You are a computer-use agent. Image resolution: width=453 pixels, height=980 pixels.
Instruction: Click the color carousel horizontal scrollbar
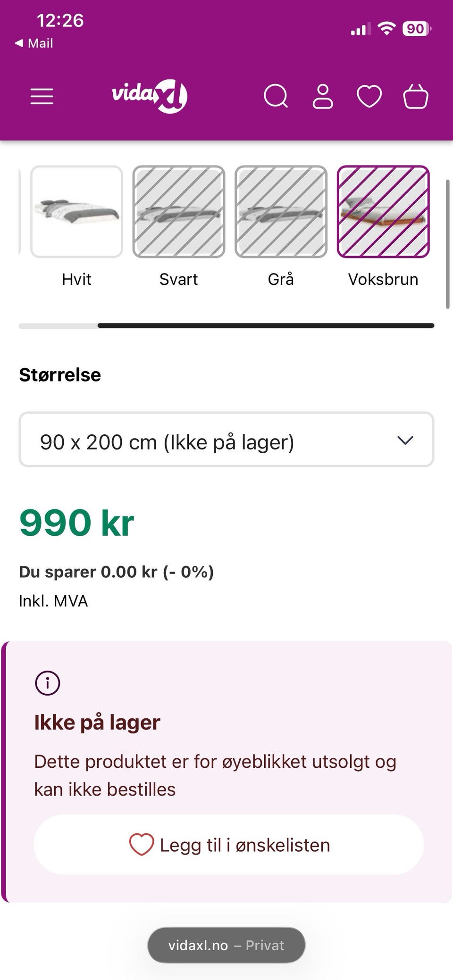(266, 325)
